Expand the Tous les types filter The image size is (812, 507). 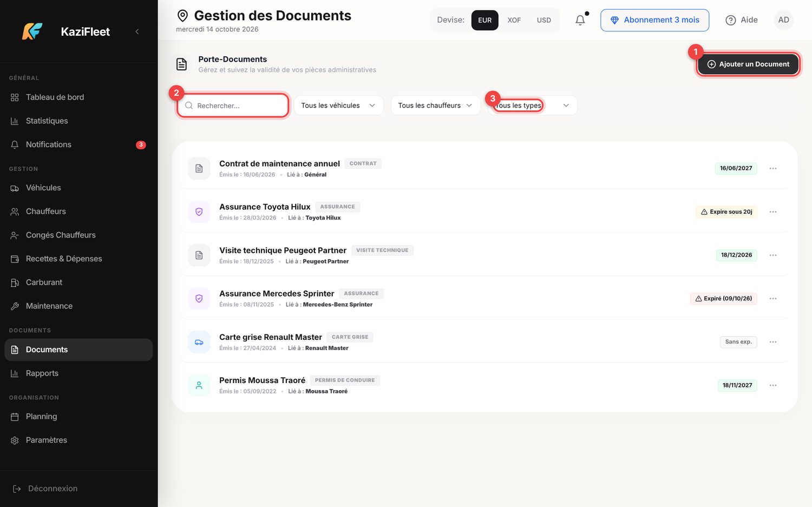point(533,106)
